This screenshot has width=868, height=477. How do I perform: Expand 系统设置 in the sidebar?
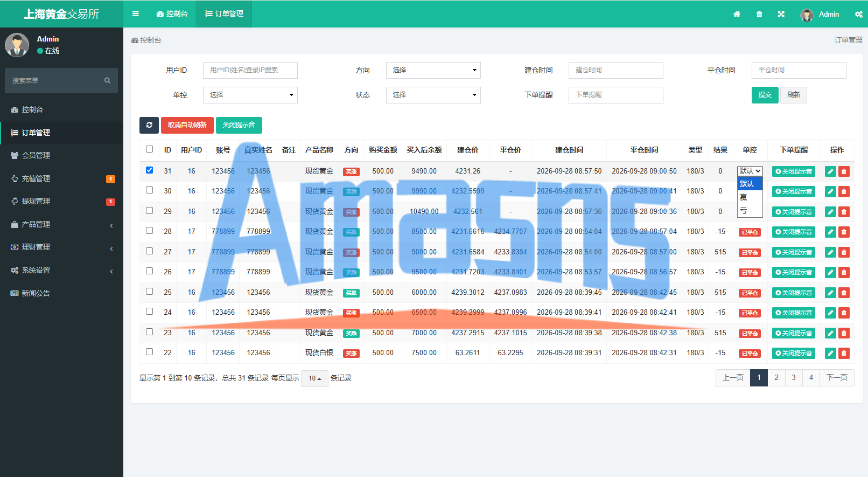(61, 270)
